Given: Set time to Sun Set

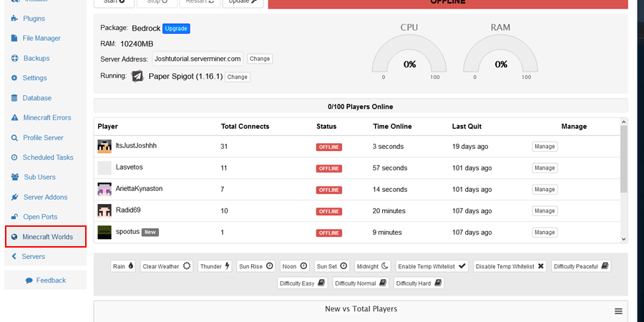Looking at the screenshot, I should pyautogui.click(x=332, y=266).
